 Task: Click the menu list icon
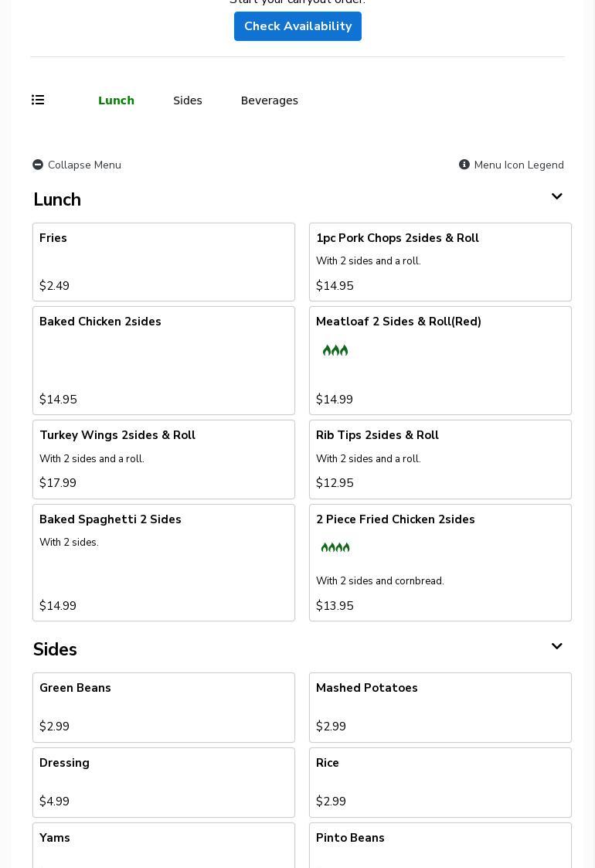[38, 100]
